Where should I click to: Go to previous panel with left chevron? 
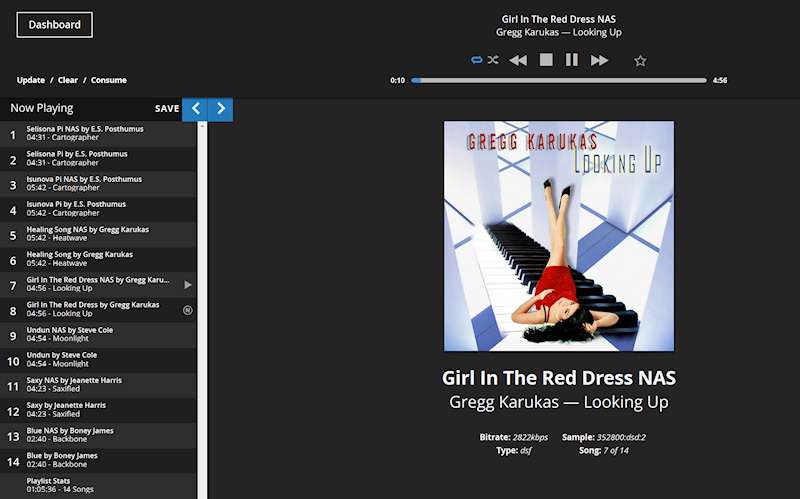click(195, 109)
